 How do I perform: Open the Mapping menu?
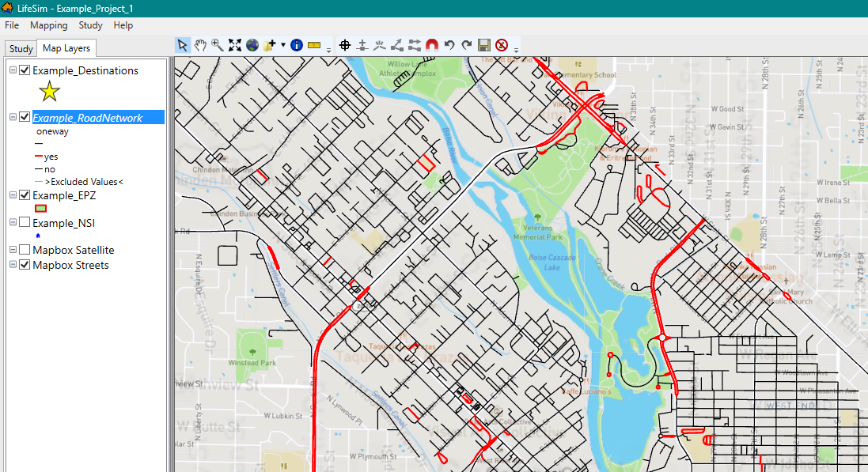[48, 25]
